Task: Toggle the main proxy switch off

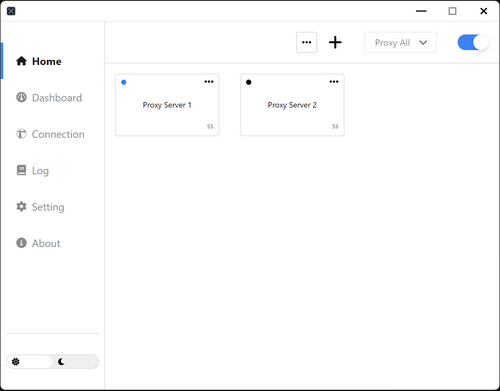Action: point(473,42)
